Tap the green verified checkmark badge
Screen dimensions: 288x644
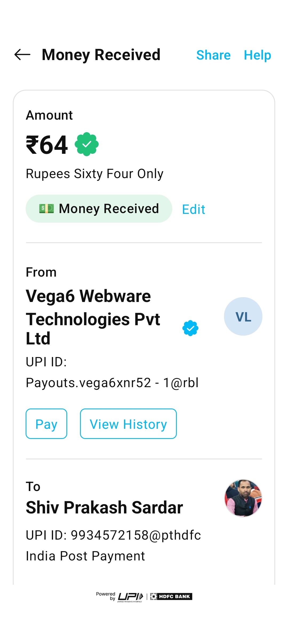click(x=87, y=144)
